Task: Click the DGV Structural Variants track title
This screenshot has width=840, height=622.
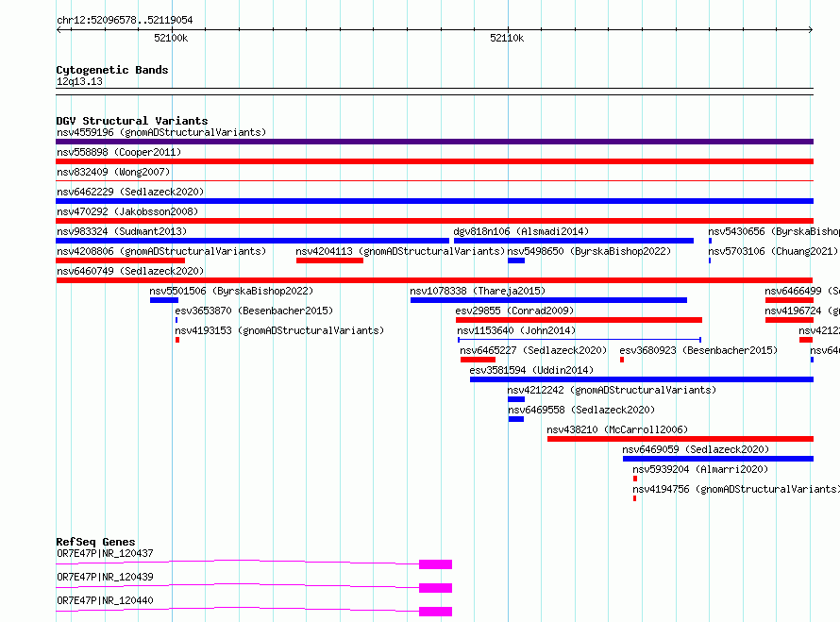Action: (x=132, y=121)
